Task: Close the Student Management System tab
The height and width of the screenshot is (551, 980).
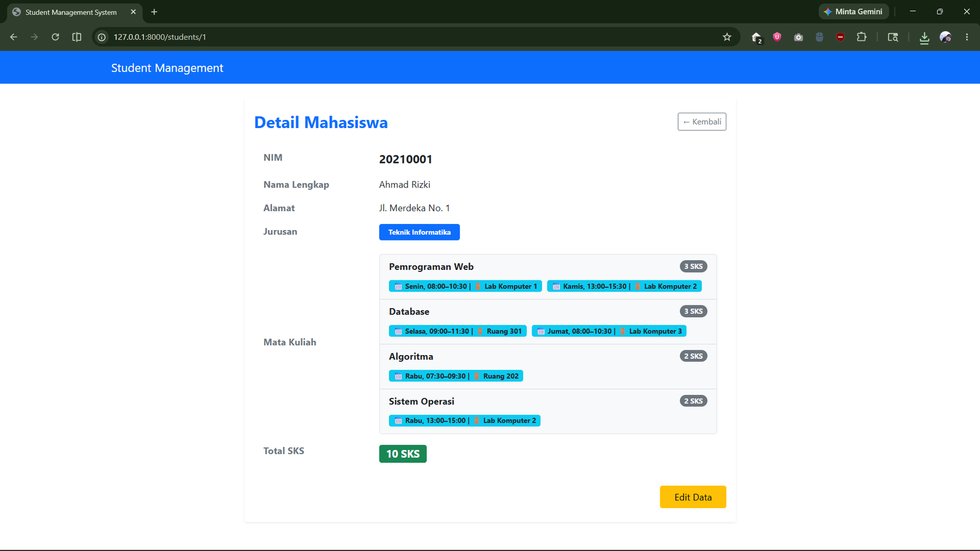Action: 134,12
